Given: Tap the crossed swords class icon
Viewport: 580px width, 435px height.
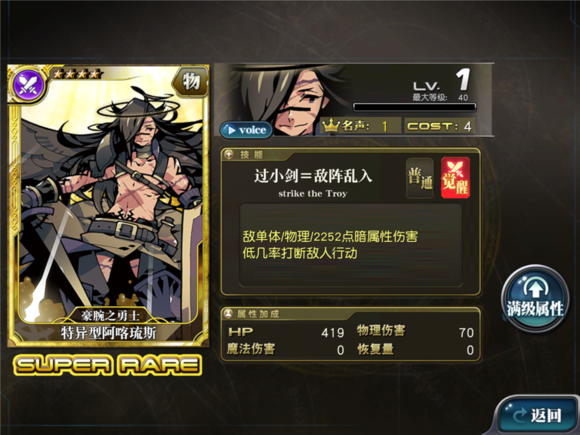Looking at the screenshot, I should [28, 84].
